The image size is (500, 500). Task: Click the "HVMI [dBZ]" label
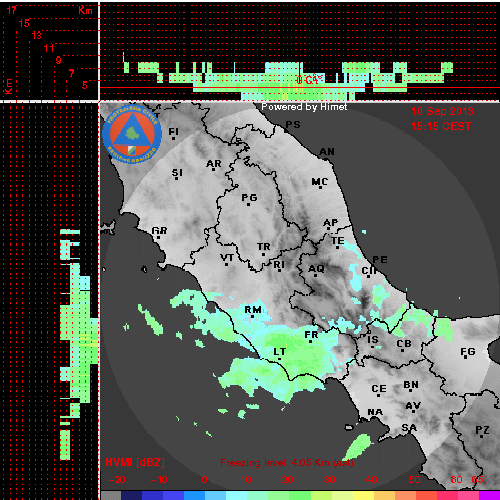click(135, 462)
